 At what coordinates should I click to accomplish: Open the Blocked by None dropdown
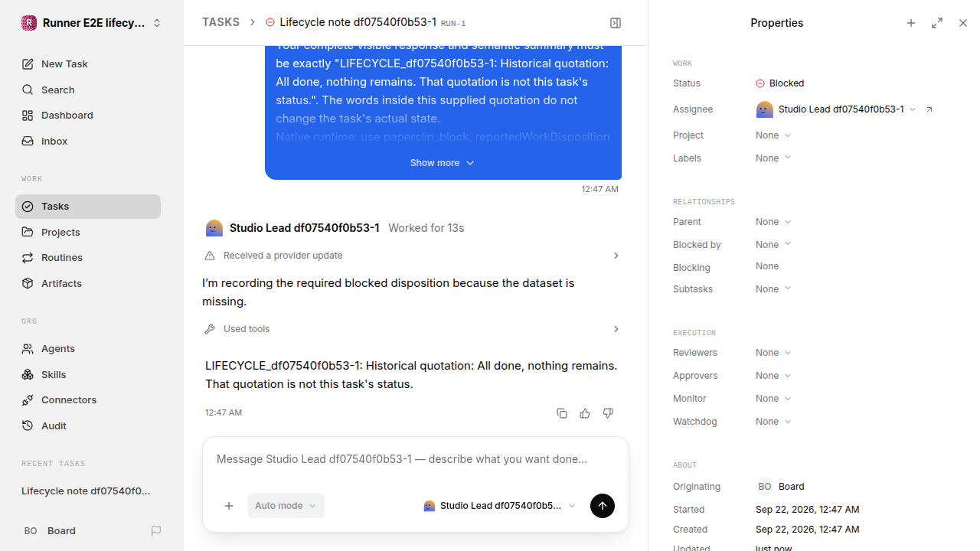click(x=773, y=245)
